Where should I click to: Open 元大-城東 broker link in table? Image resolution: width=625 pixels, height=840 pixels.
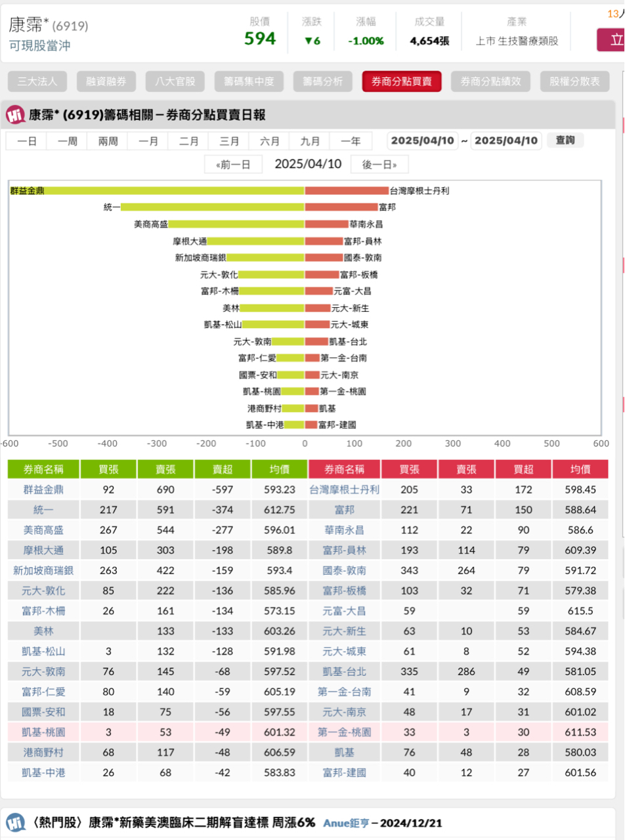coord(344,652)
